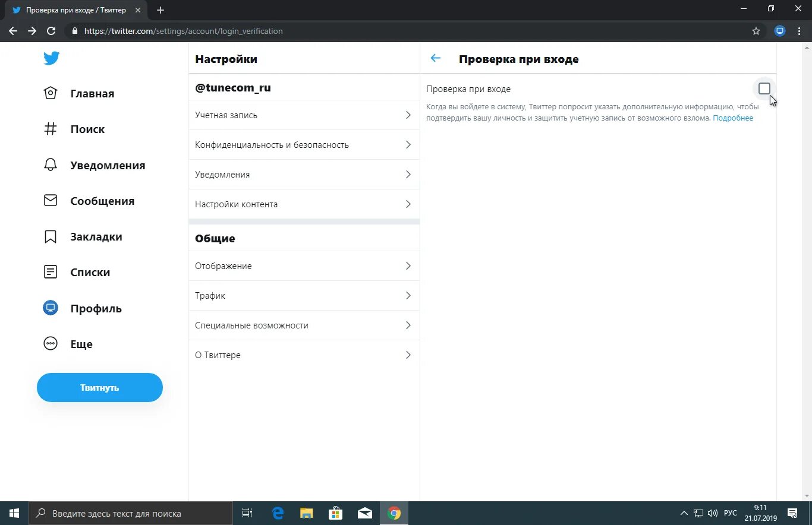Select Поиск in sidebar

coord(87,129)
